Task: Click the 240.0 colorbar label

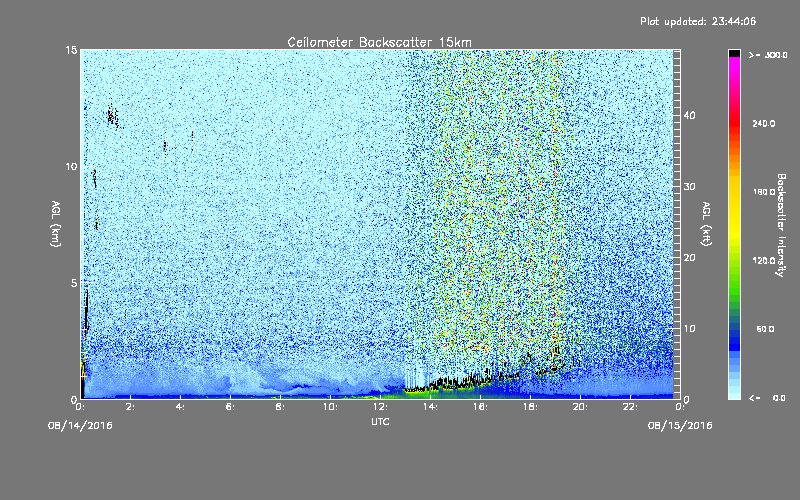Action: coord(764,123)
